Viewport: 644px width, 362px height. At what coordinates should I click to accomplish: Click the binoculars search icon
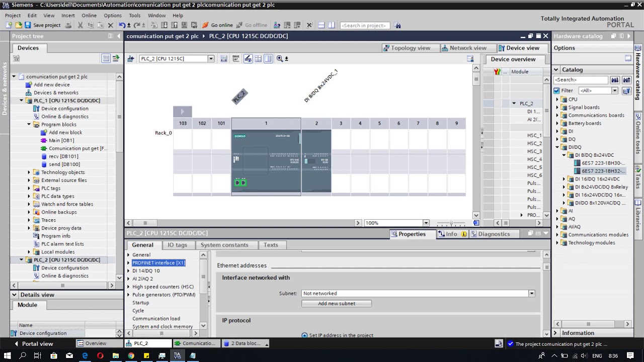pyautogui.click(x=398, y=25)
